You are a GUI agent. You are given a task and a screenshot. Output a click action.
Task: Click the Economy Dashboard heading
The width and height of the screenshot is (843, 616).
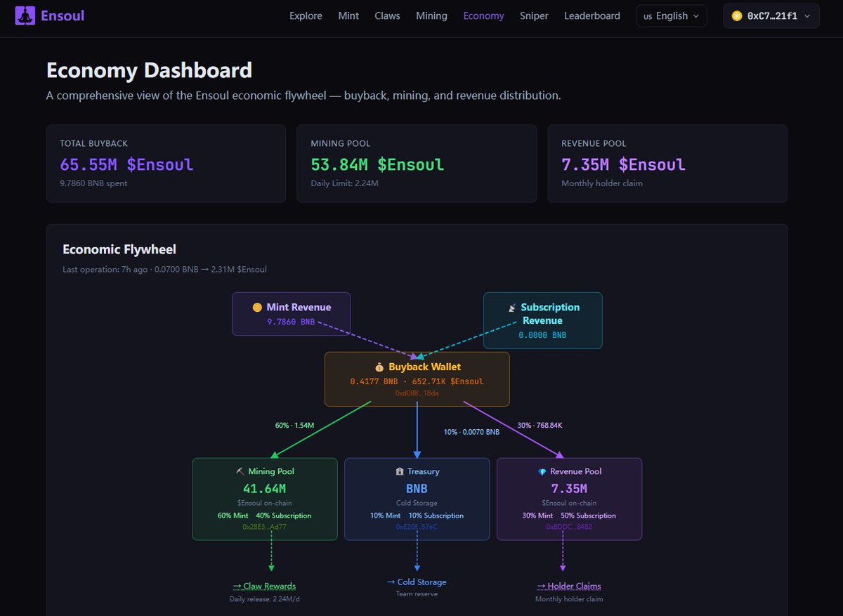pos(149,70)
